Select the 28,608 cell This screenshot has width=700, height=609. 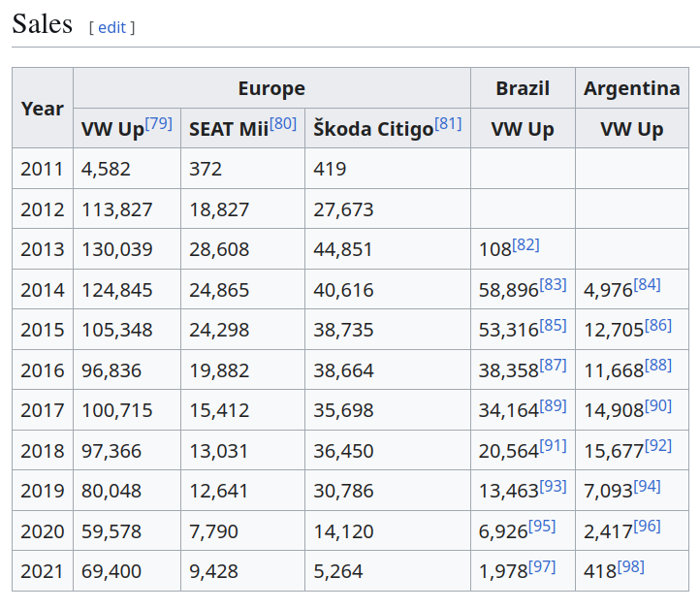(x=242, y=248)
